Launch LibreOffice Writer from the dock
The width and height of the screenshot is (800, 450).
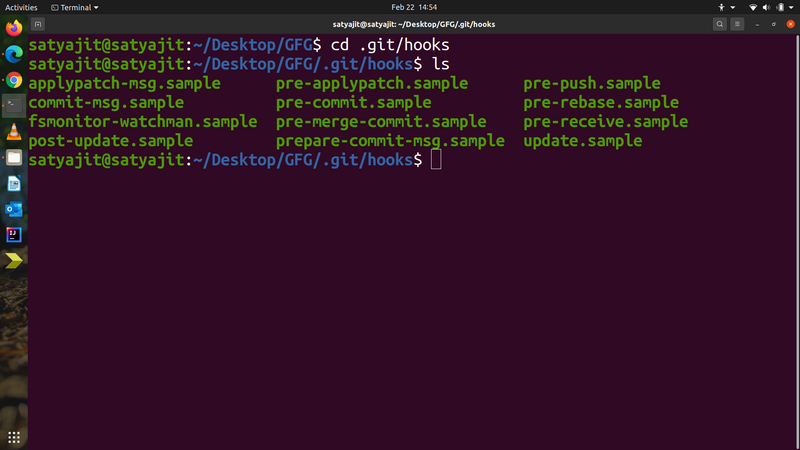point(14,184)
